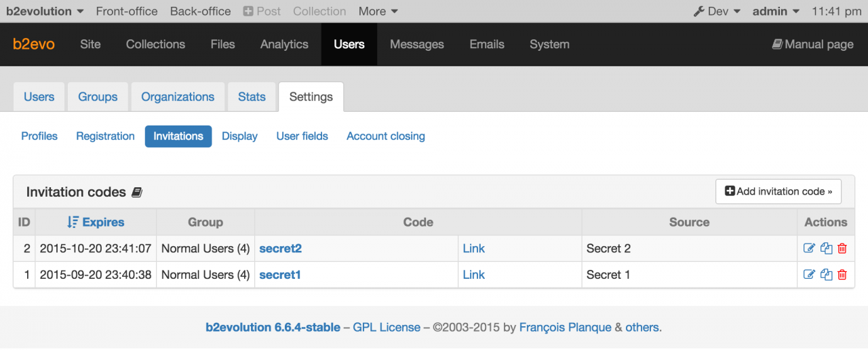This screenshot has height=350, width=868.
Task: Open the Registration settings sub-tab
Action: pyautogui.click(x=105, y=136)
